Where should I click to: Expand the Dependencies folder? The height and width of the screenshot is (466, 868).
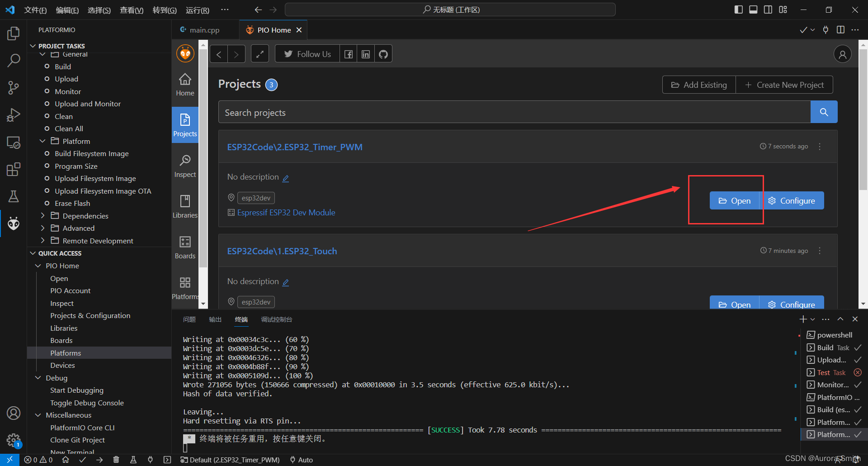42,215
